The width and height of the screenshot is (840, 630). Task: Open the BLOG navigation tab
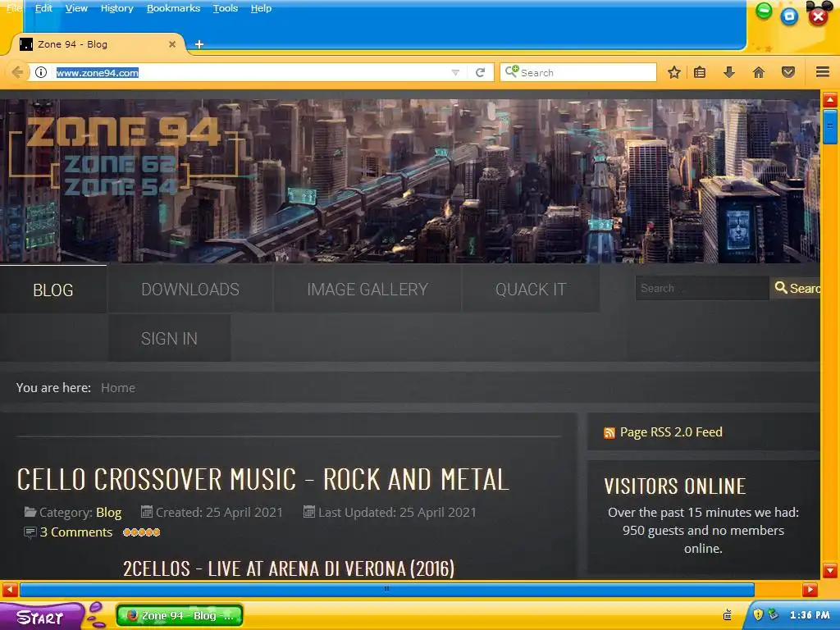pyautogui.click(x=53, y=290)
